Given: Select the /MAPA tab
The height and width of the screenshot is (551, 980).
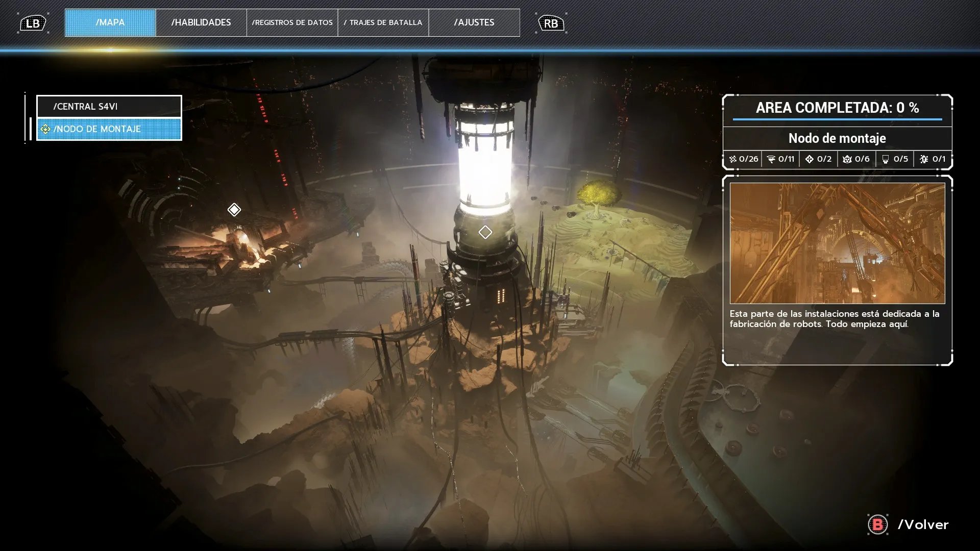Looking at the screenshot, I should click(110, 22).
